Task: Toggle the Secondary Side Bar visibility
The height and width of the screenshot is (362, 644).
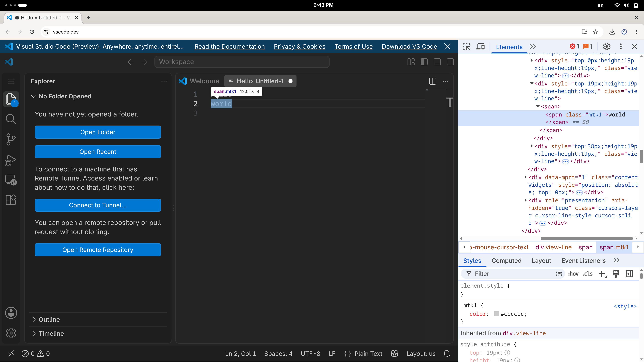Action: click(x=450, y=62)
